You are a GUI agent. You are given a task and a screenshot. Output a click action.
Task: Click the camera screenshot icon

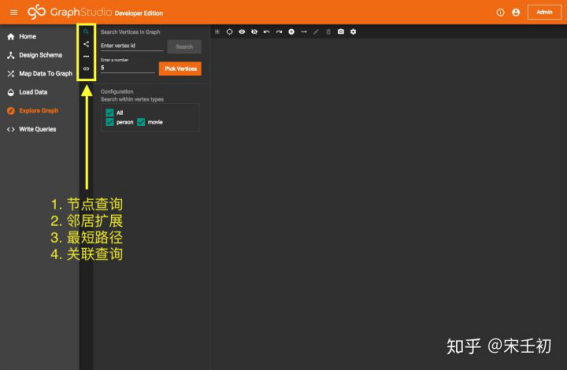pos(341,32)
